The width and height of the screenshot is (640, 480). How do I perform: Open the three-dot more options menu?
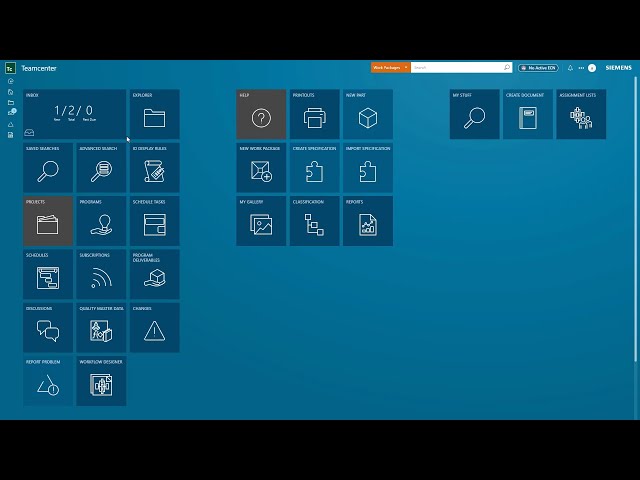[581, 68]
